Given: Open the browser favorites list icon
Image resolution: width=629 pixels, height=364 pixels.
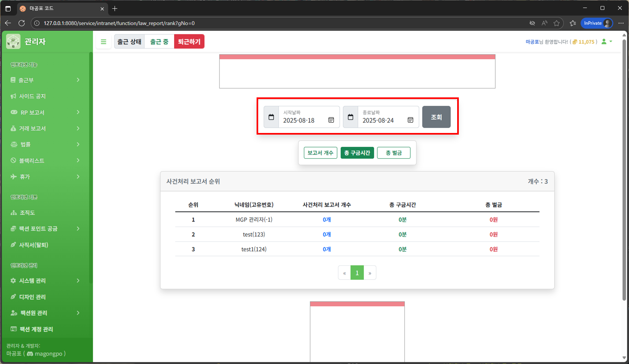Looking at the screenshot, I should tap(573, 23).
